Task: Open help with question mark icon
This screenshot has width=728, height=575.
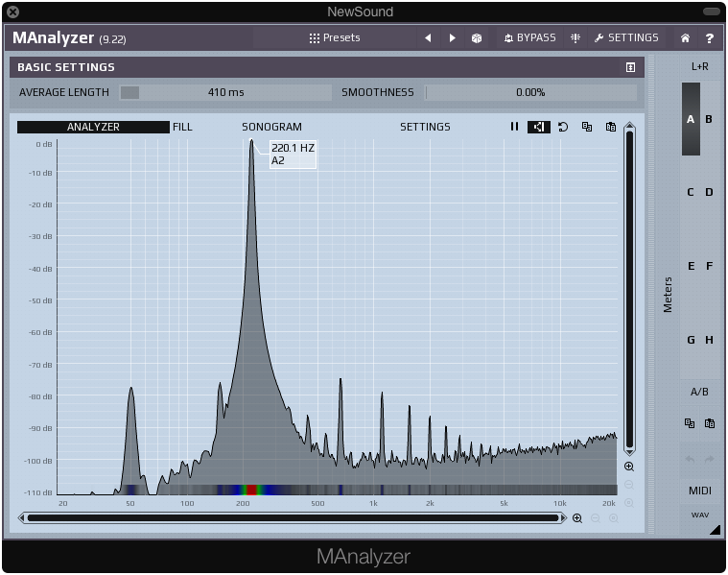Action: pos(709,38)
